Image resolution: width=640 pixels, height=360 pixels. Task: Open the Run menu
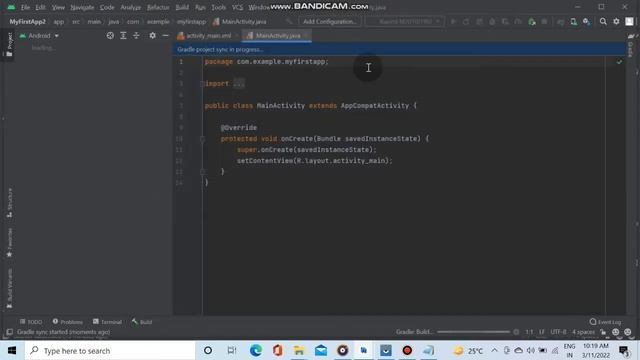[200, 7]
